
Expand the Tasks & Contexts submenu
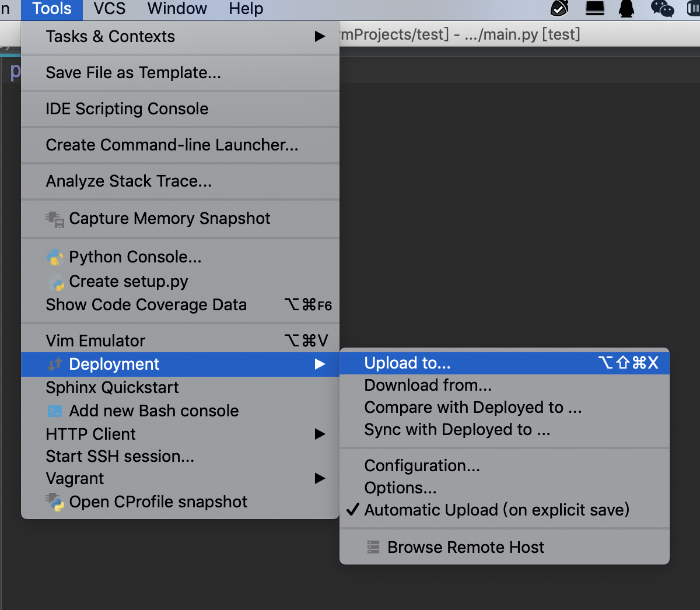pyautogui.click(x=110, y=36)
